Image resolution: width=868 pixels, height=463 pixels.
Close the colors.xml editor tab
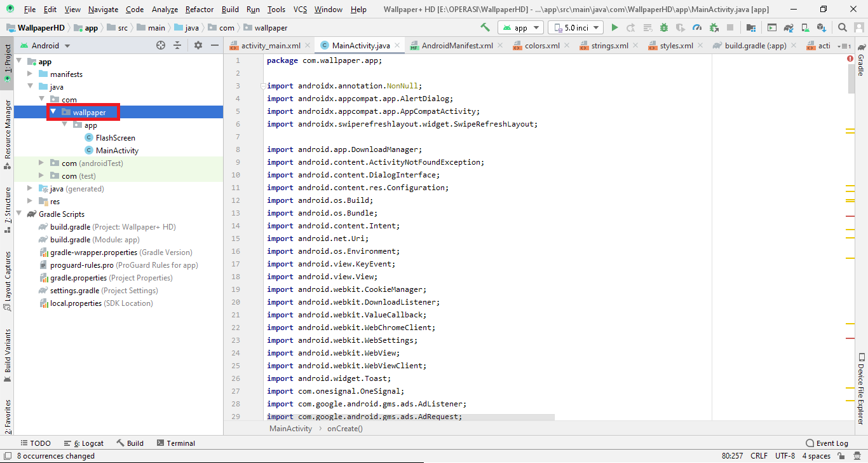567,46
